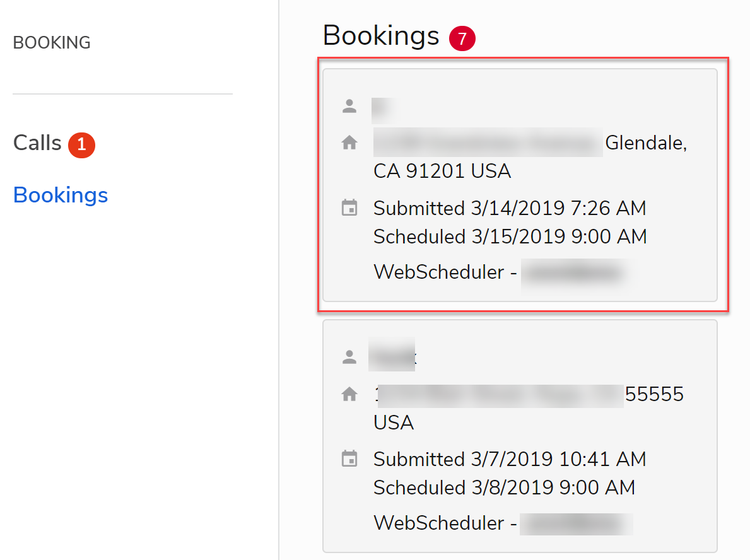Click the calendar icon next to Submitted 3/14/2019
Screen dimensions: 750x560
349,208
